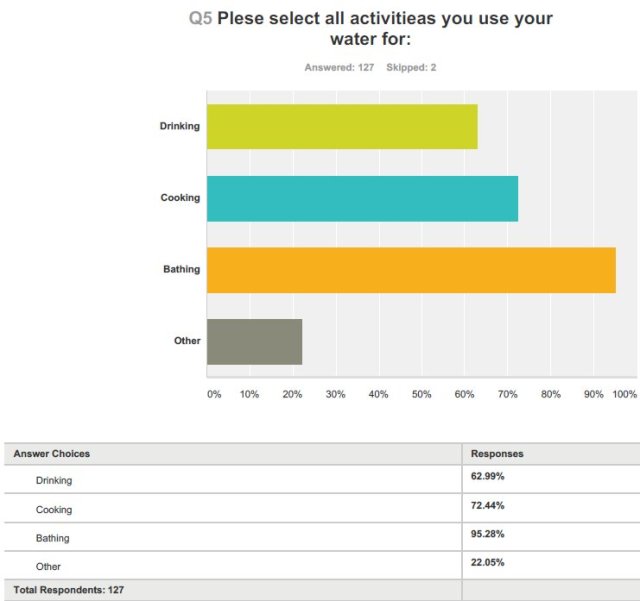Click the Skipped: 2 count text

click(411, 68)
